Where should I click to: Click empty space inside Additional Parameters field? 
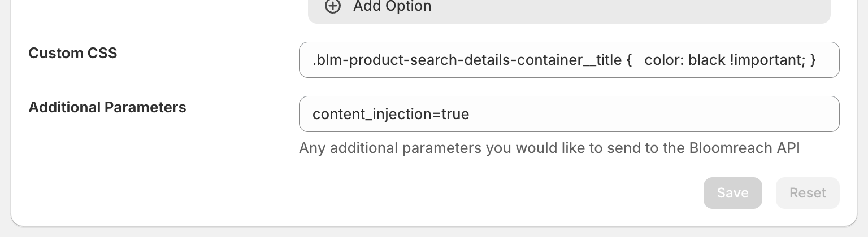tap(650, 114)
